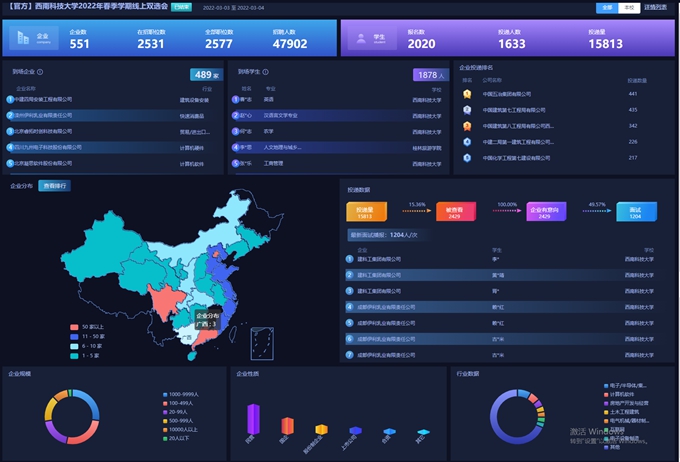Toggle 土木工程建筑 legend item
680x462 pixels.
[x=621, y=412]
